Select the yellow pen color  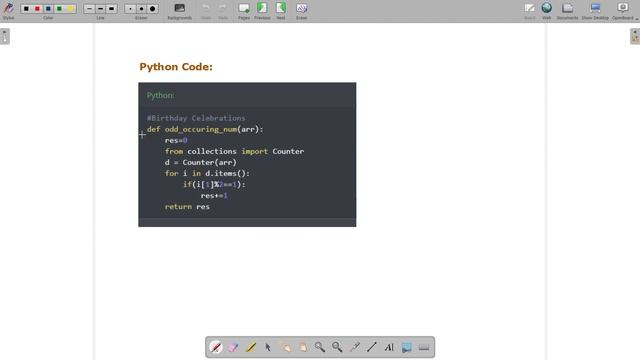tap(70, 9)
